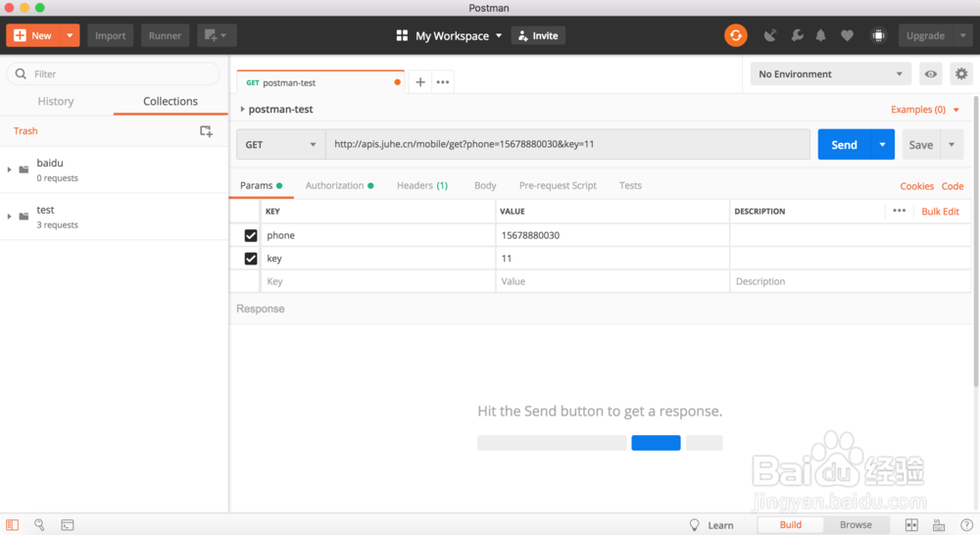Viewport: 980px width, 535px height.
Task: Open the GET method dropdown
Action: pos(280,144)
